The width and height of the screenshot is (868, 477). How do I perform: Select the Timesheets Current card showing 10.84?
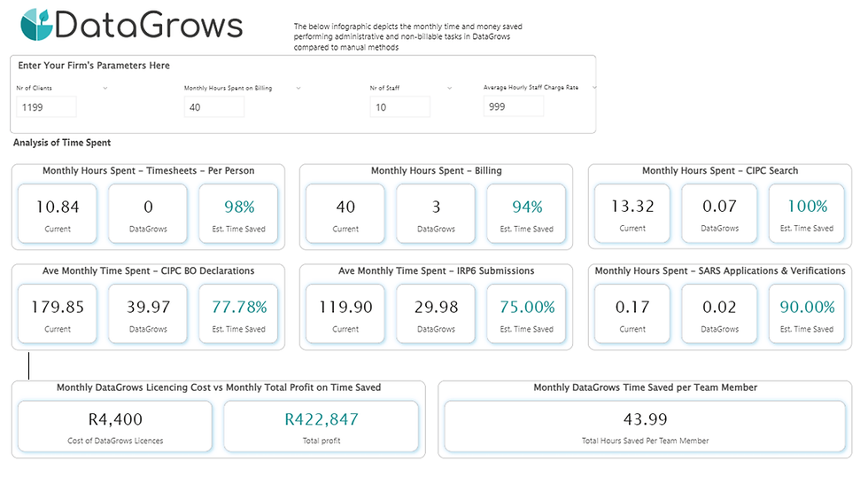point(58,214)
